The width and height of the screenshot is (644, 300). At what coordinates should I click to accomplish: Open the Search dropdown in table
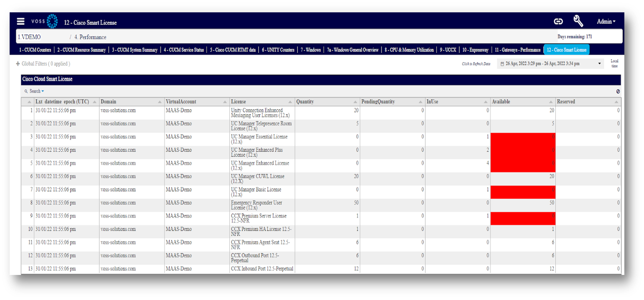[34, 91]
